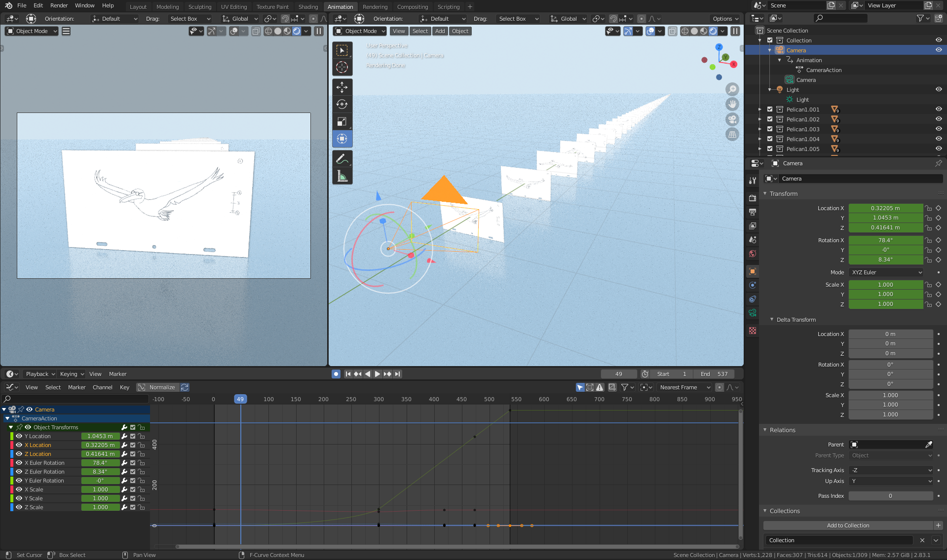Open the rotation Mode XYZ Euler dropdown
Viewport: 947px width, 560px height.
(886, 272)
